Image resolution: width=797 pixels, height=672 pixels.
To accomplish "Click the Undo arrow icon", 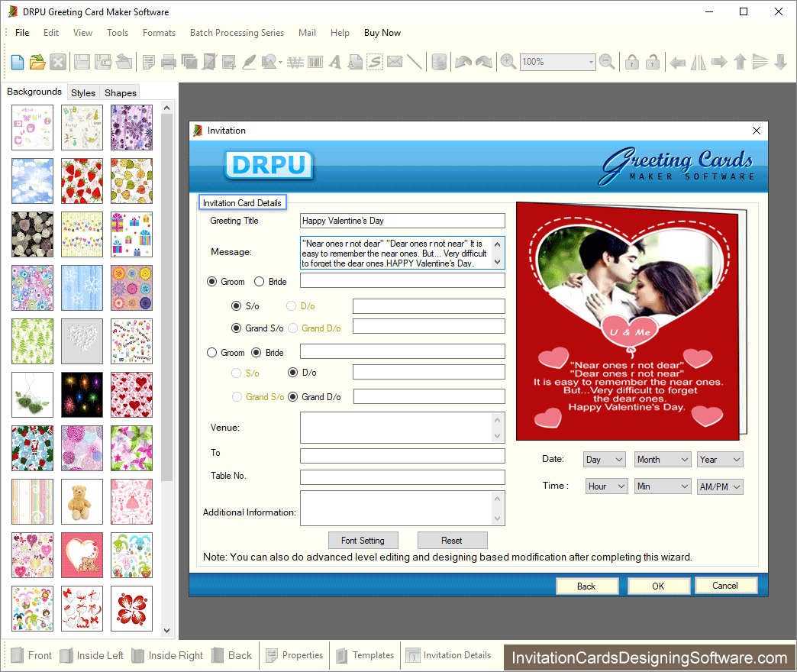I will pos(463,62).
